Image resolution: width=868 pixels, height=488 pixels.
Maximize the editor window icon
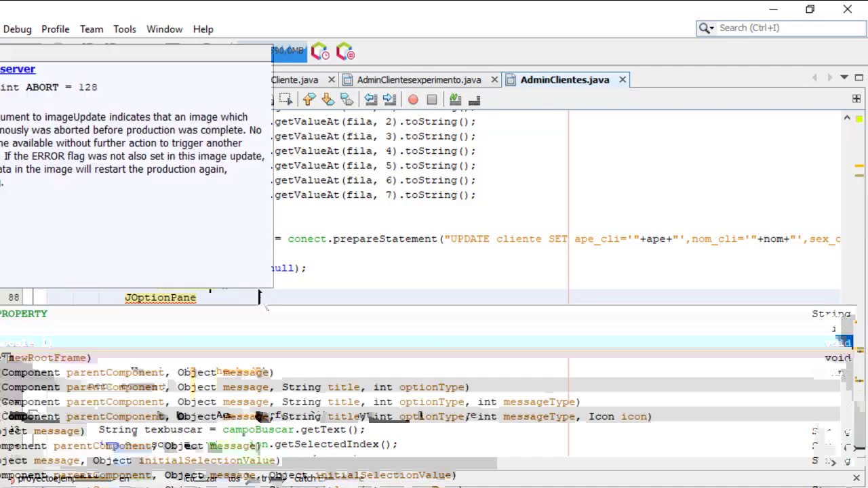(859, 77)
